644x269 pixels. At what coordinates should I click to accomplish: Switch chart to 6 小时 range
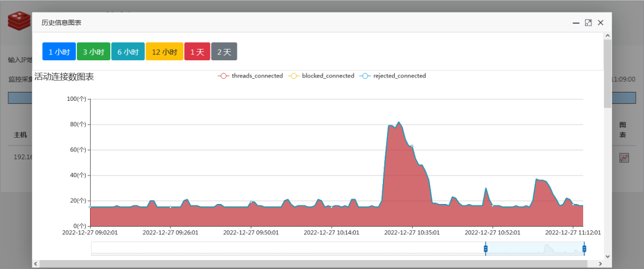(x=128, y=51)
